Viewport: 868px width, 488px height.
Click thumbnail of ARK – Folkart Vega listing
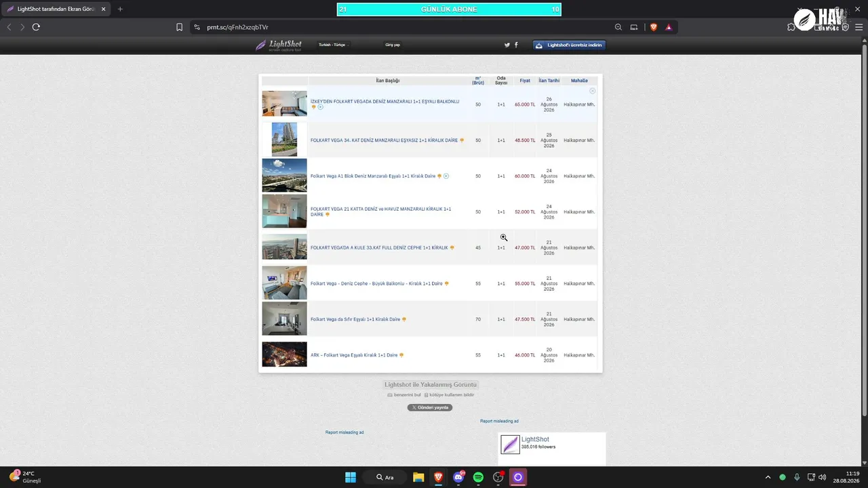pyautogui.click(x=284, y=354)
